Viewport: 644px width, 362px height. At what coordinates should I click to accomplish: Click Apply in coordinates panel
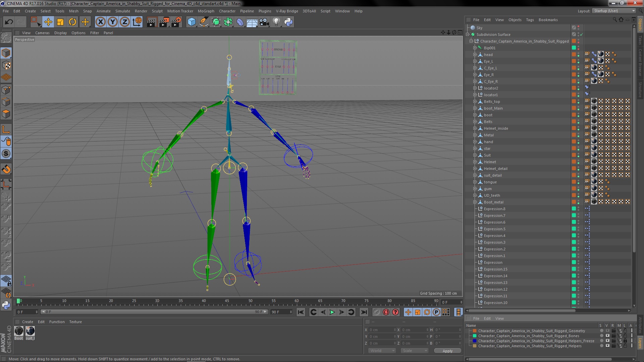[x=447, y=351]
